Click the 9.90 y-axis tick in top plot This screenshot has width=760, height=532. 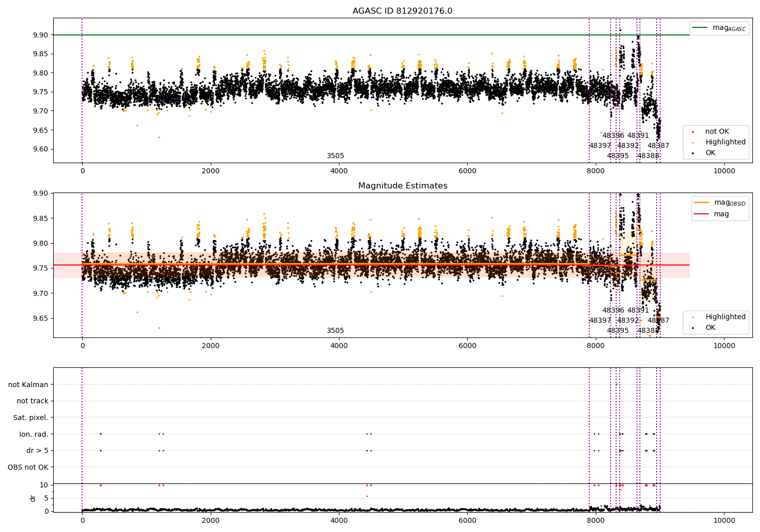[x=41, y=35]
